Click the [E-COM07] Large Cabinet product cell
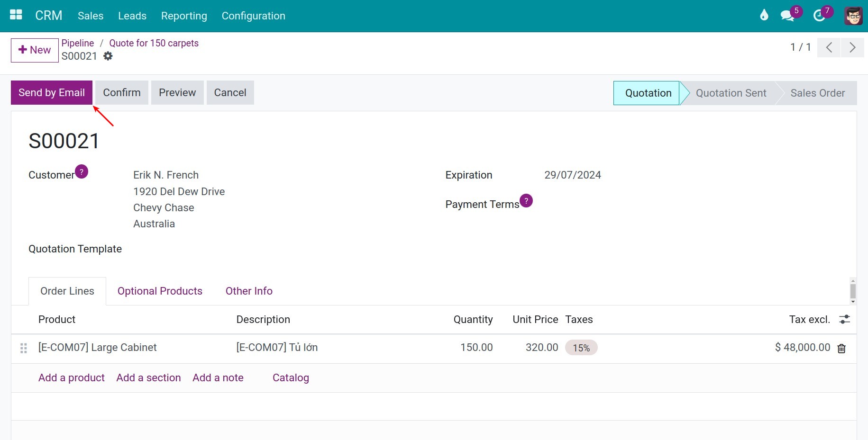This screenshot has height=440, width=868. tap(98, 348)
